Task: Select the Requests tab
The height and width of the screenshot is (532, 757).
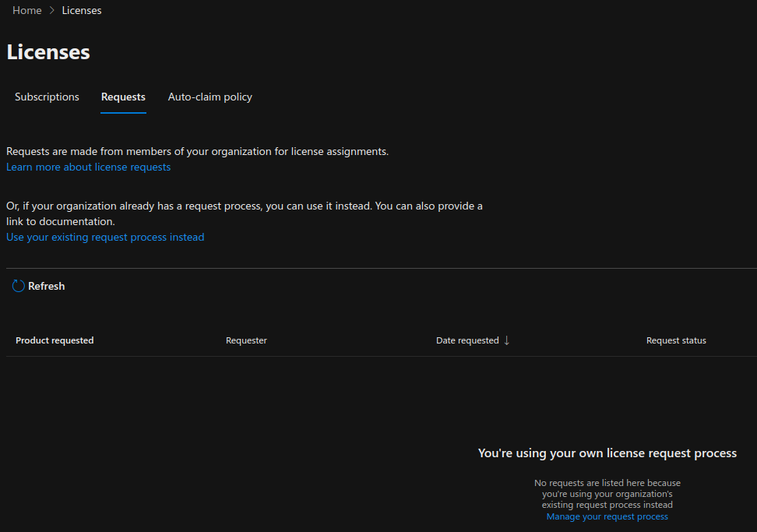Action: click(x=123, y=97)
